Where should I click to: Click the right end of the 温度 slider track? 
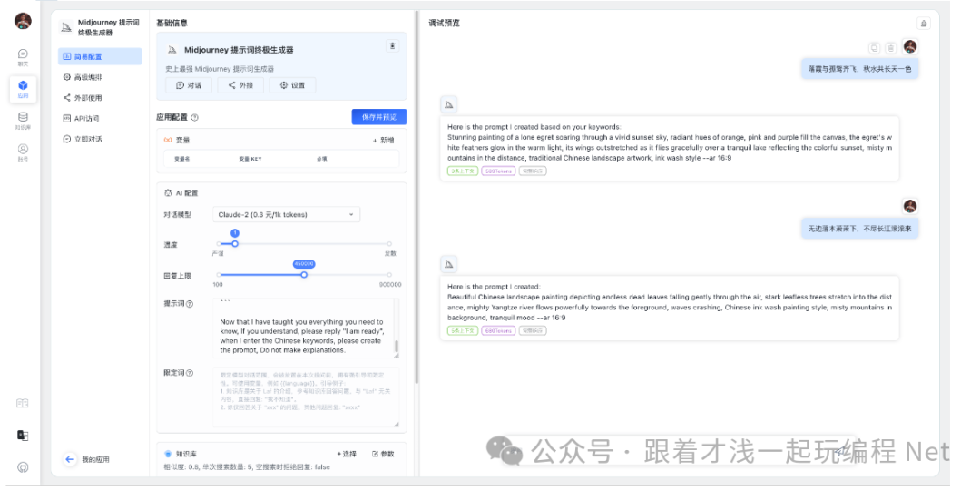coord(388,244)
